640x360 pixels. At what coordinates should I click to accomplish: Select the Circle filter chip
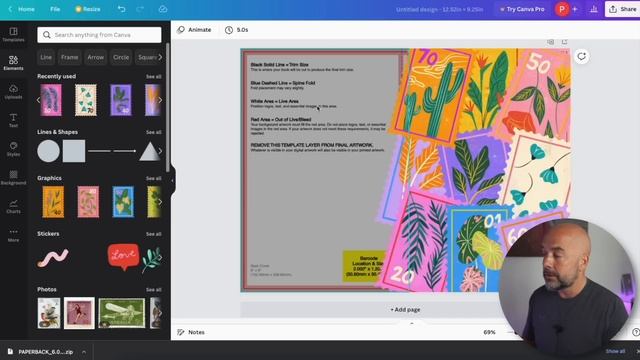point(121,57)
